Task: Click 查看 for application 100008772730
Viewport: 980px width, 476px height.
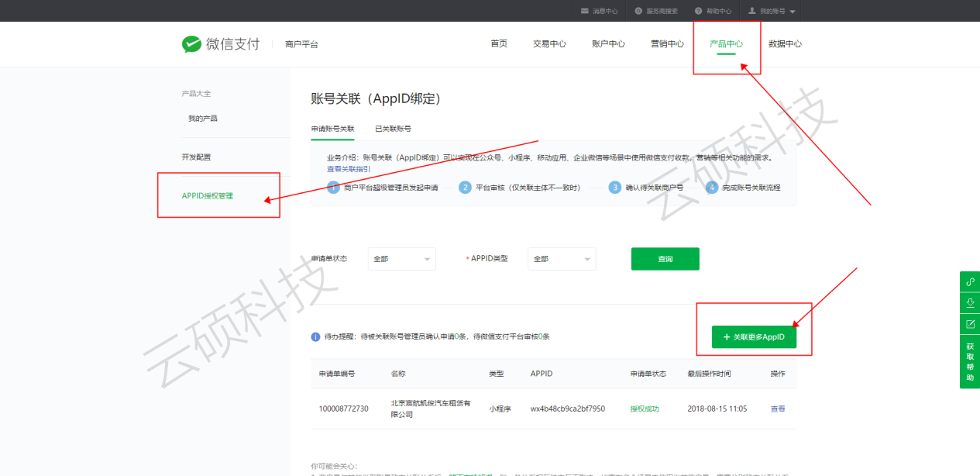Action: pyautogui.click(x=778, y=409)
